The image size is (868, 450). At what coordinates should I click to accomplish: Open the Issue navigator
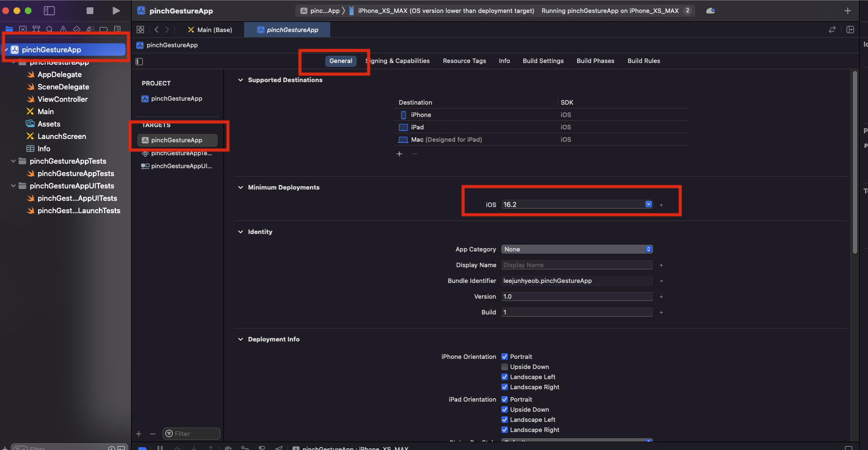point(63,29)
